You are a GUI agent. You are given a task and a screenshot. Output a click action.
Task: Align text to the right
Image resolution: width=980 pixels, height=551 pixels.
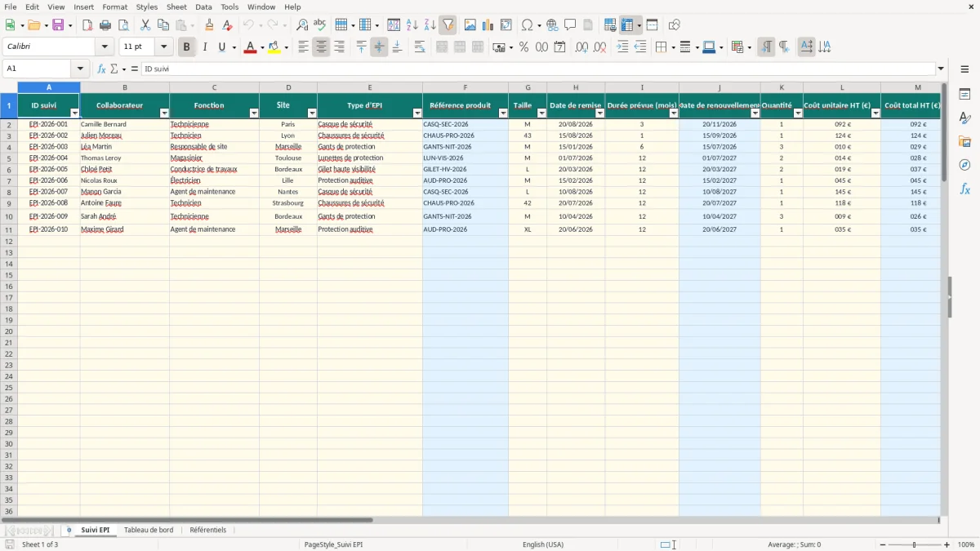(x=339, y=47)
